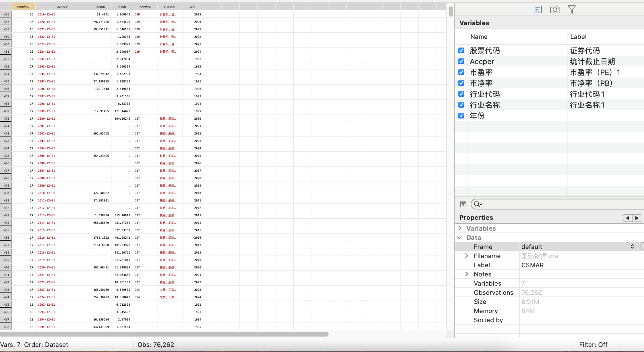Click the variables filter triangle icon
The height and width of the screenshot is (352, 644).
[463, 204]
